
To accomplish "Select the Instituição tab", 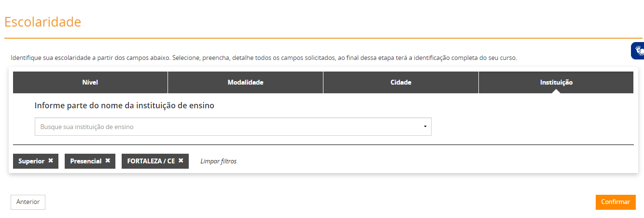I will [x=556, y=82].
